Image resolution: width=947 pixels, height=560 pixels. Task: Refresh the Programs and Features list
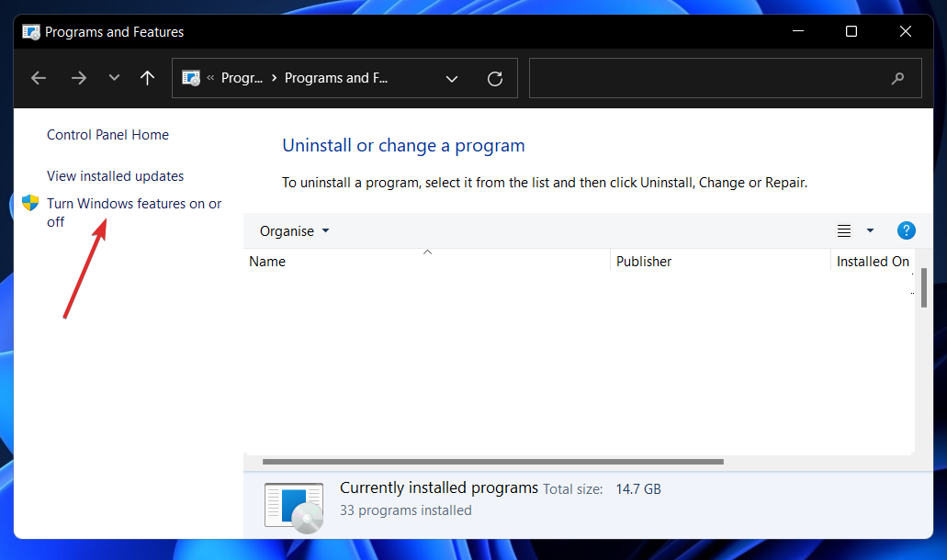click(495, 78)
